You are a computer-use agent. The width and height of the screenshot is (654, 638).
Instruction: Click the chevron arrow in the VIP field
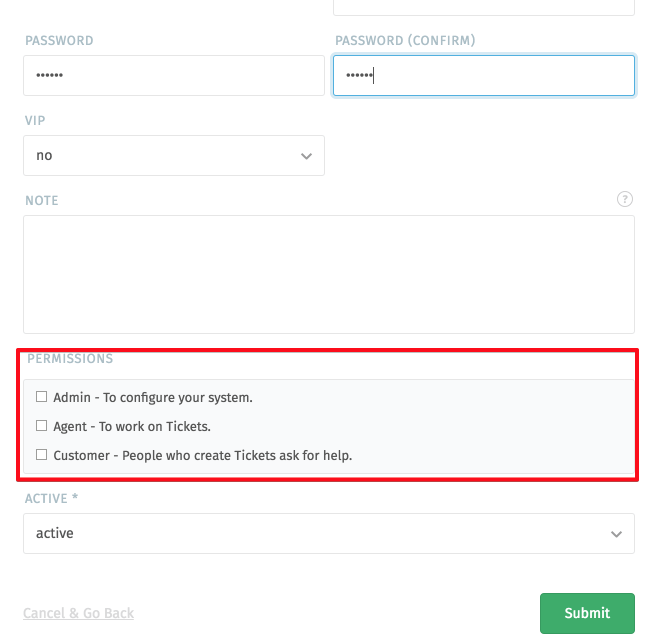(307, 156)
